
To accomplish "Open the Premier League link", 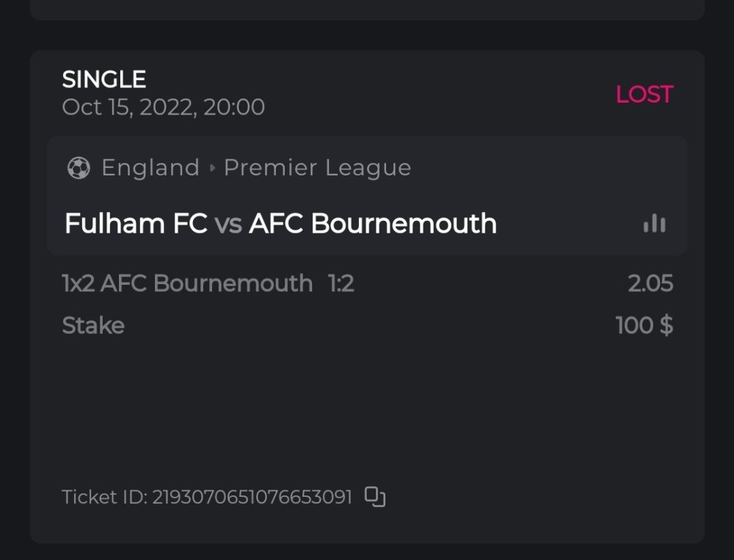I will (317, 168).
